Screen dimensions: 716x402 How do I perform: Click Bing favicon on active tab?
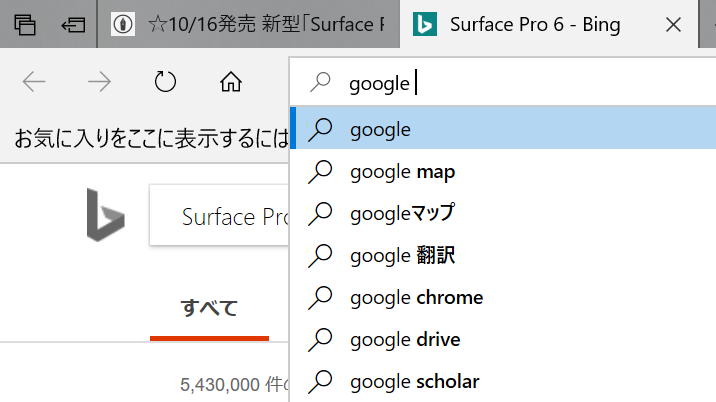point(425,24)
